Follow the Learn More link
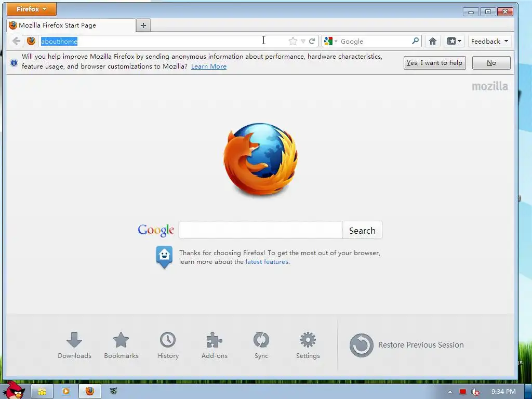Image resolution: width=532 pixels, height=399 pixels. [x=209, y=66]
